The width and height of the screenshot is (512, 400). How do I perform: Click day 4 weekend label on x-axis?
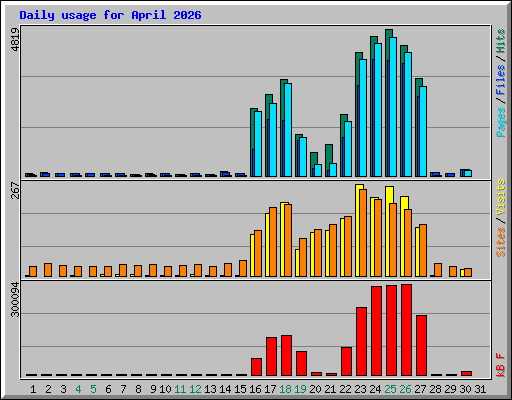click(x=78, y=389)
